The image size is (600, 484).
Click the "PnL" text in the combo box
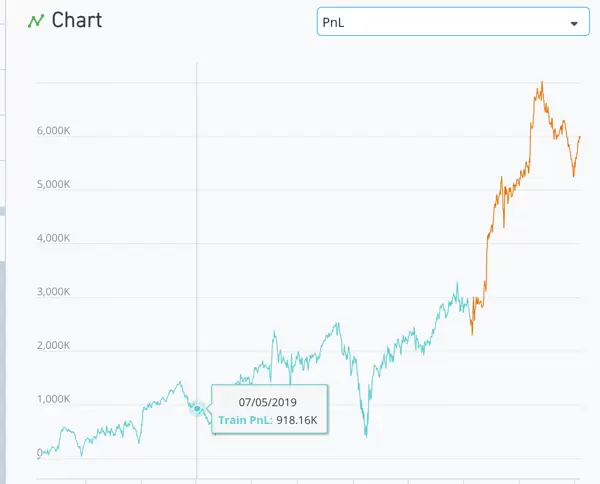[x=333, y=23]
